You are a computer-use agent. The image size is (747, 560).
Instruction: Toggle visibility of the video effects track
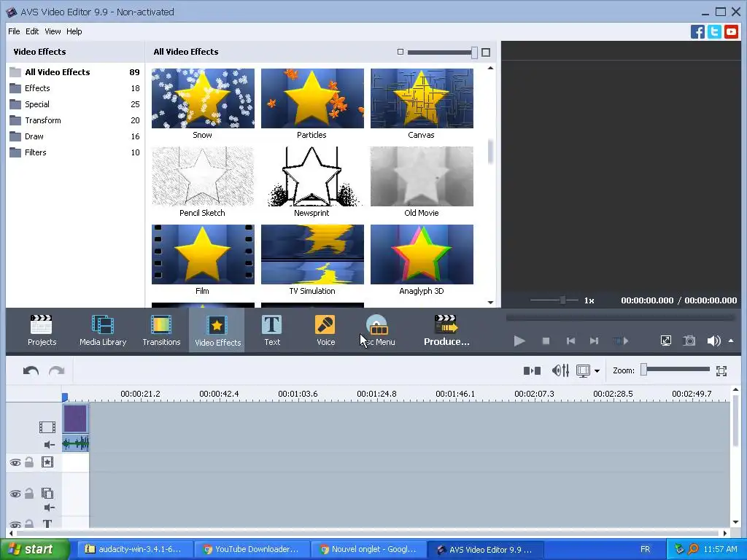pos(15,462)
